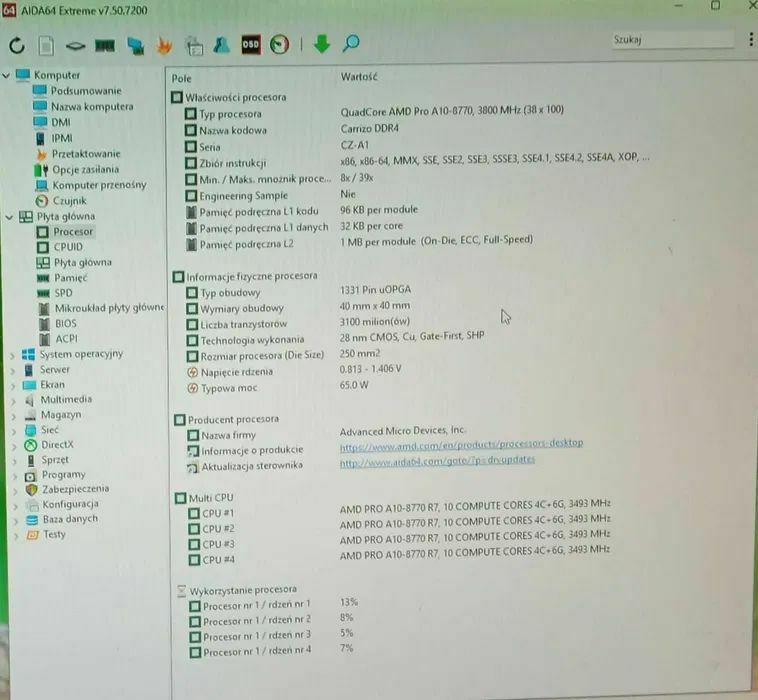Select Podsumowanie in the tree
Image resolution: width=758 pixels, height=700 pixels.
(86, 91)
